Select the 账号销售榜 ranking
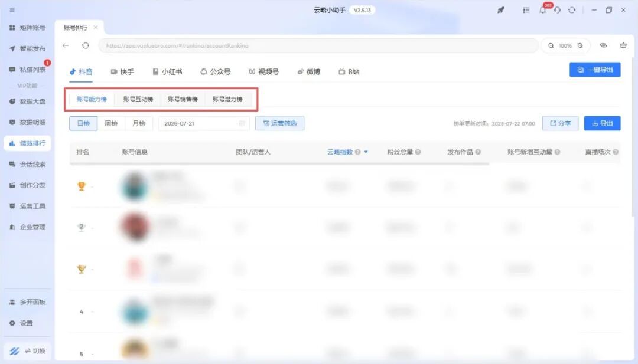Screen dimensions: 638x364 point(183,99)
